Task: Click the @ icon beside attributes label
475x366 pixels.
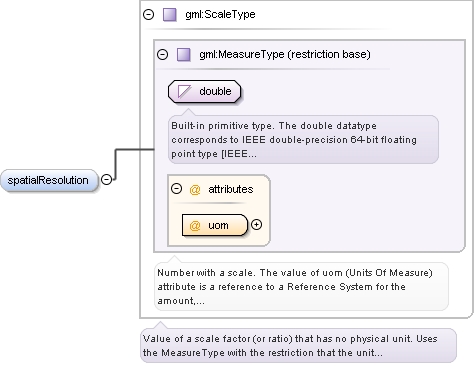Action: coord(195,189)
